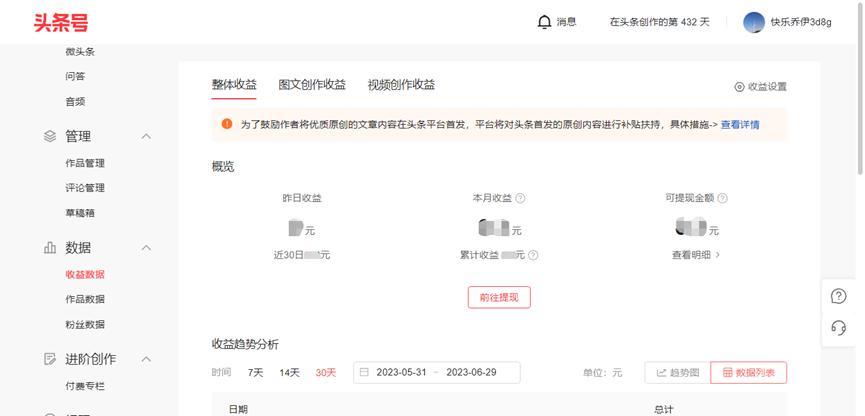The height and width of the screenshot is (416, 865).
Task: Switch to 视频创作收益 tab
Action: pos(402,85)
